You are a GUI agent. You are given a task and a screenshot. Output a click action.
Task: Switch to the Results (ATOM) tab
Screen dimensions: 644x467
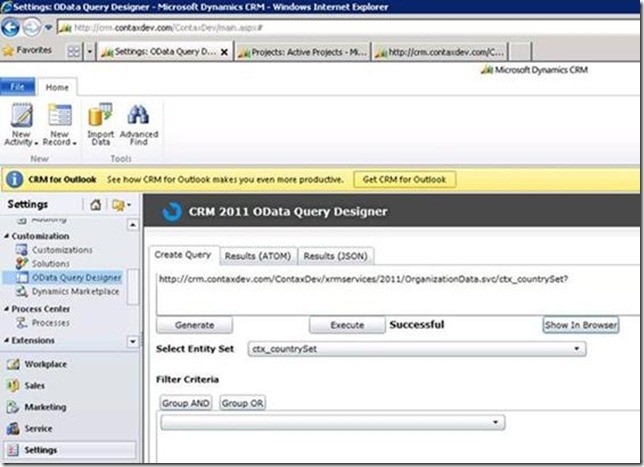256,256
